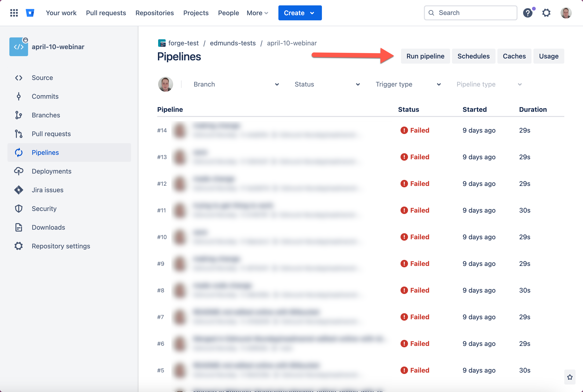This screenshot has height=392, width=583.
Task: Open the help question mark icon
Action: pyautogui.click(x=528, y=13)
